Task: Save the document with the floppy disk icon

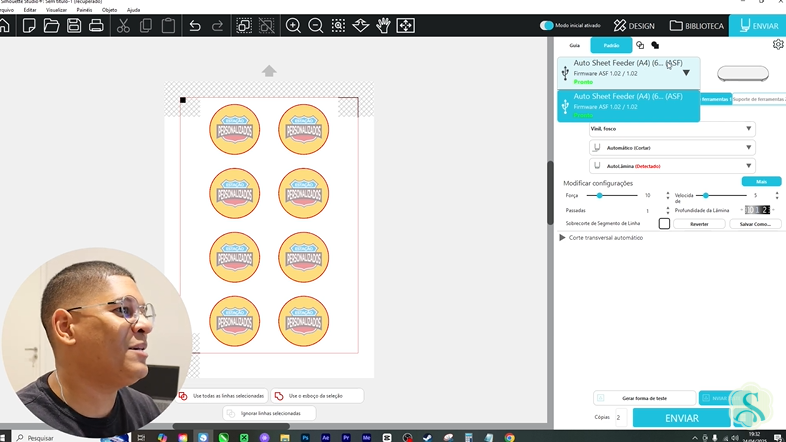Action: [74, 26]
